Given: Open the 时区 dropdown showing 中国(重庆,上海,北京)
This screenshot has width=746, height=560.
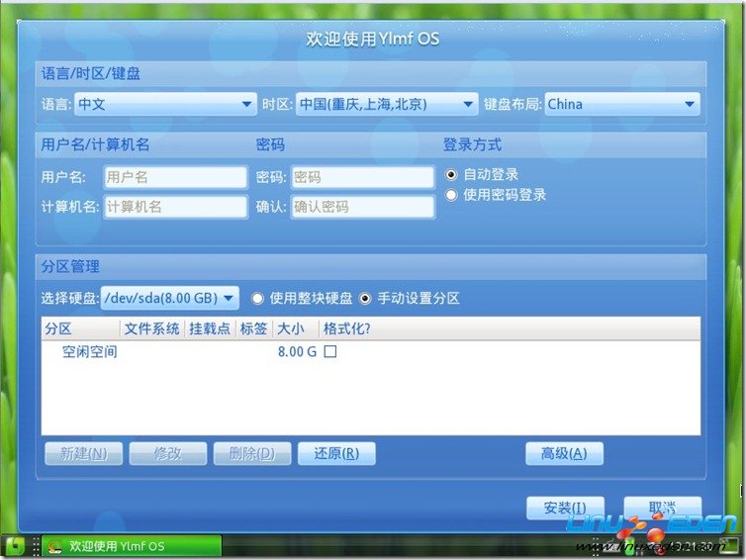Looking at the screenshot, I should [386, 104].
